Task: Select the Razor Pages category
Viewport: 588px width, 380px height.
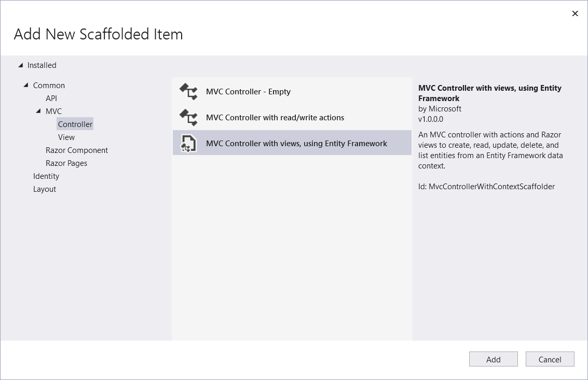Action: pos(66,163)
